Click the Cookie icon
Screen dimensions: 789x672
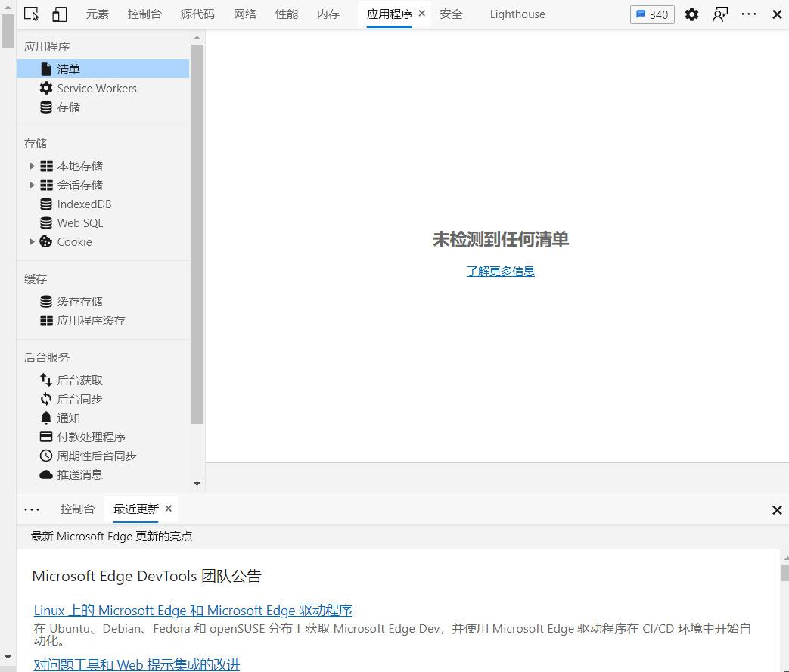pos(46,241)
